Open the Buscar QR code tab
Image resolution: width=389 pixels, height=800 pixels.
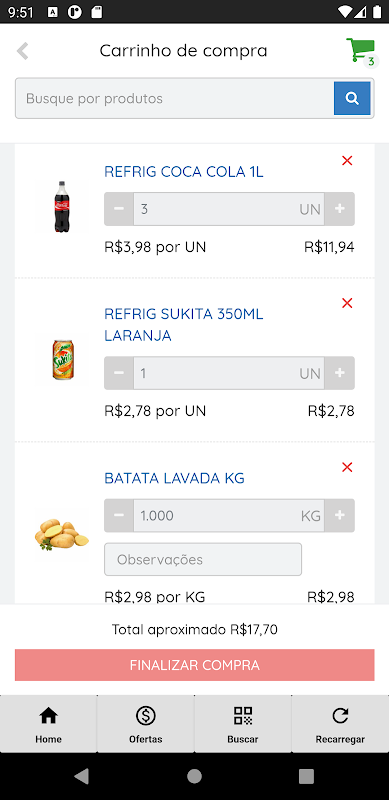pos(242,724)
